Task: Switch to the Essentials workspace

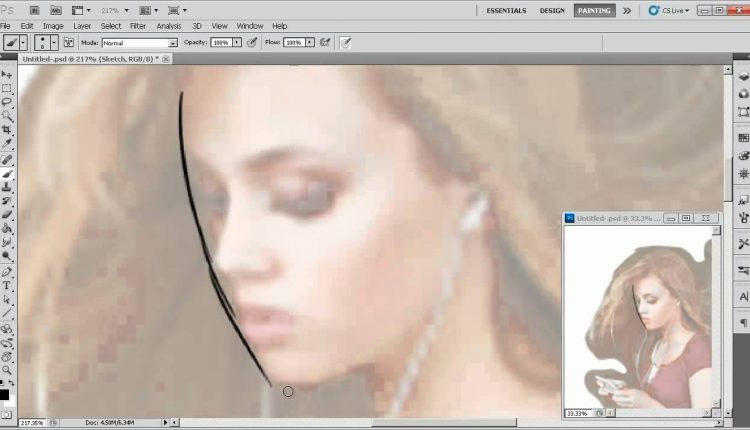Action: 506,11
